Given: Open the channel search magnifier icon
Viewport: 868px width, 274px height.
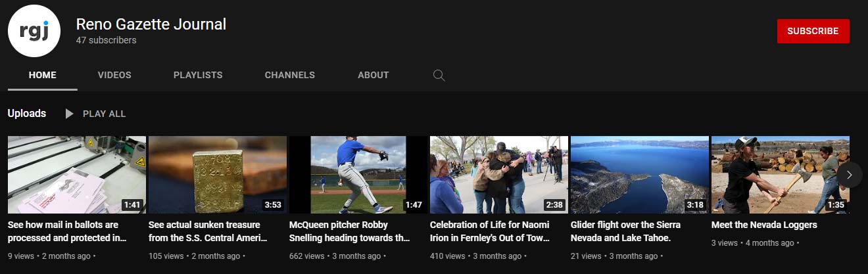Looking at the screenshot, I should pyautogui.click(x=439, y=76).
